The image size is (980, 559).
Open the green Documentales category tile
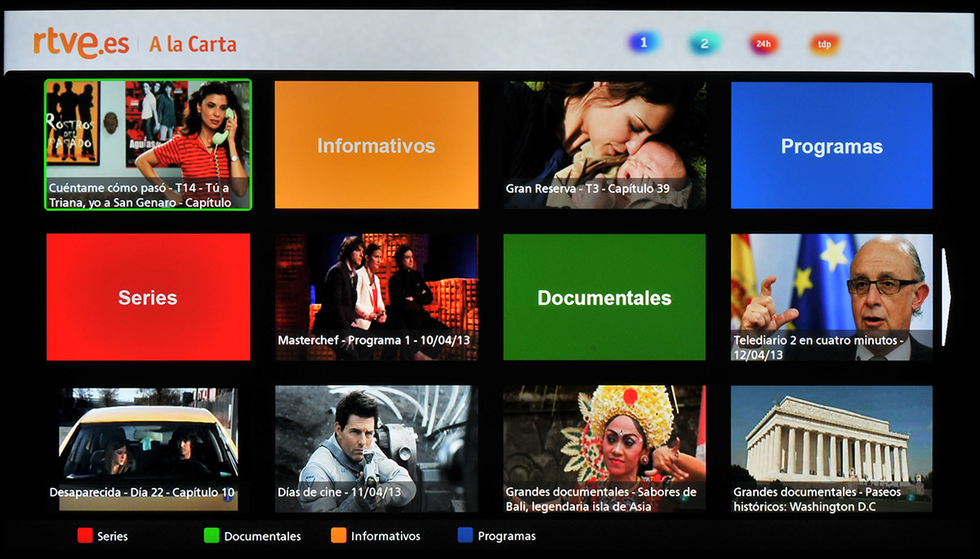pyautogui.click(x=604, y=297)
